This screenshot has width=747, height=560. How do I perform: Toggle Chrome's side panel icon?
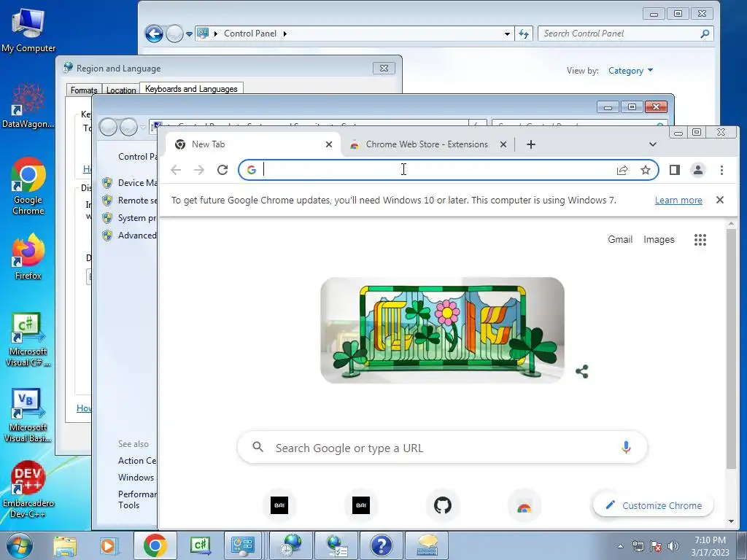point(675,170)
